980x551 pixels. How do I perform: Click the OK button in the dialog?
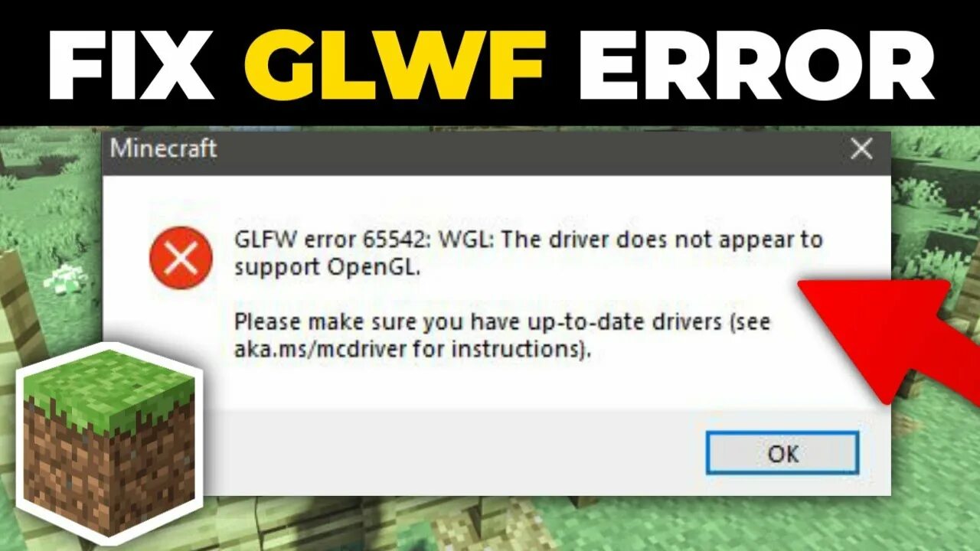[782, 453]
